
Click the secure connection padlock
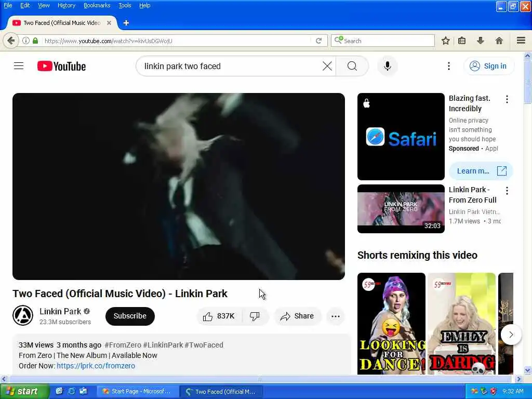35,41
